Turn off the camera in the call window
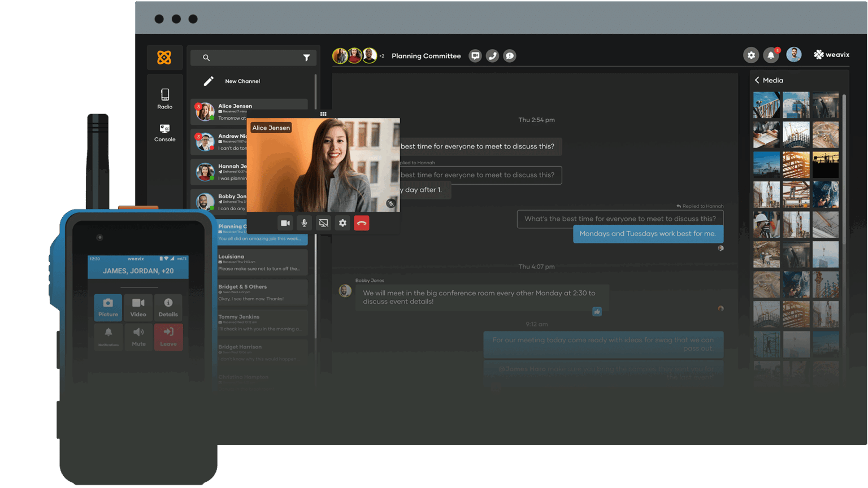The image size is (868, 488). coord(285,223)
